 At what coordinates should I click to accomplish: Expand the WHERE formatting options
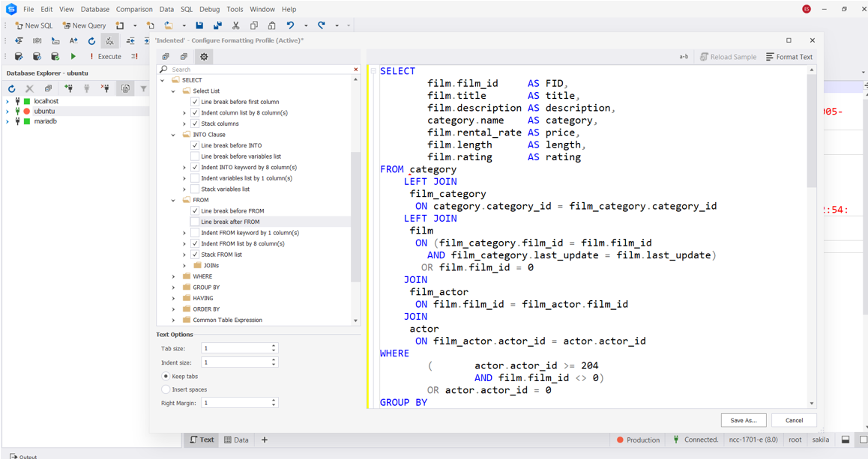pyautogui.click(x=173, y=276)
